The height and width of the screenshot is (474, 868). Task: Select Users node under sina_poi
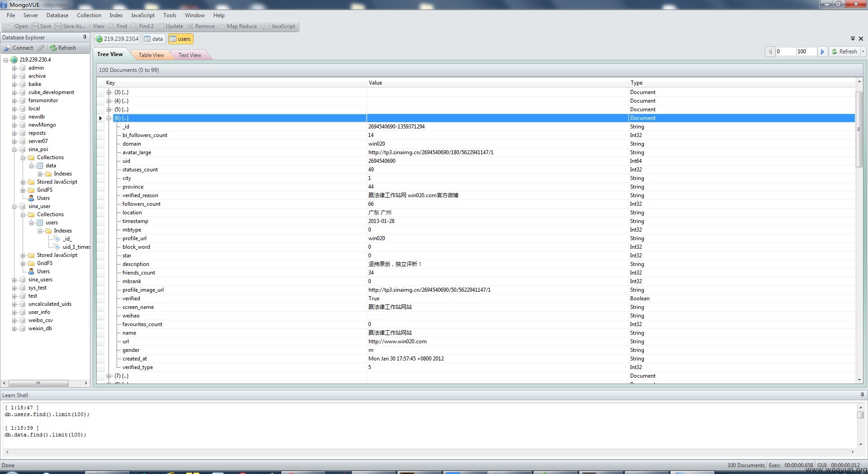tap(43, 198)
